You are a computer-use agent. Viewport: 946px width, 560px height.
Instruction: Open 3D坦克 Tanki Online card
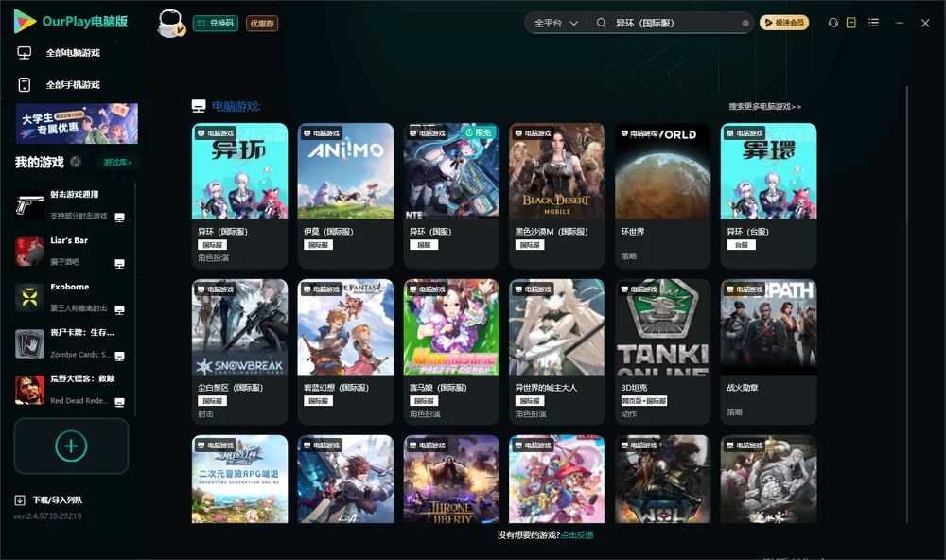click(x=662, y=352)
